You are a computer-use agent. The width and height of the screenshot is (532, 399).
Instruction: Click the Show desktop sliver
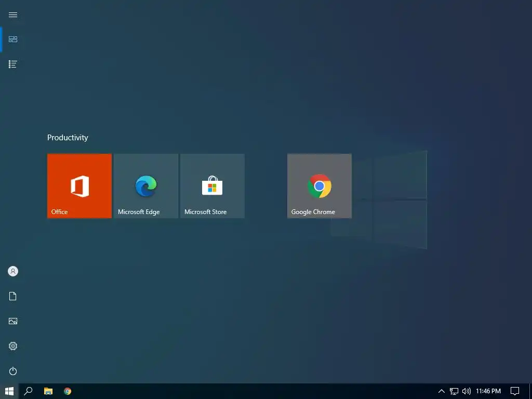click(x=530, y=391)
